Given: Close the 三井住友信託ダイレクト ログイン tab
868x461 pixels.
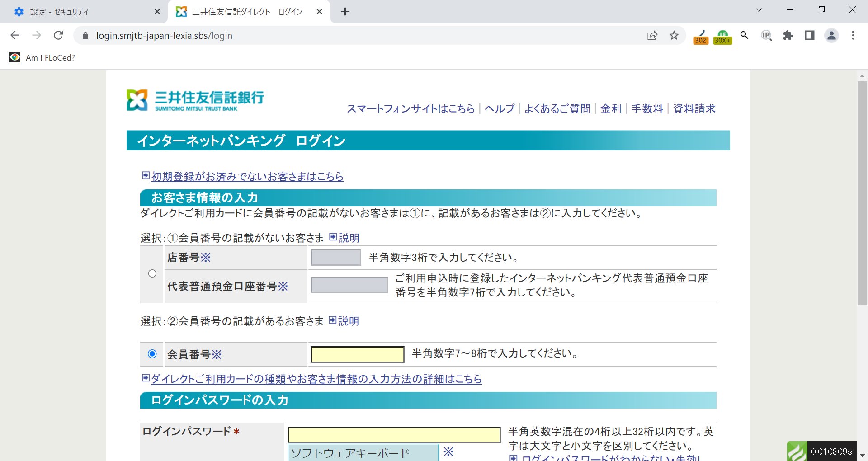Looking at the screenshot, I should tap(319, 12).
